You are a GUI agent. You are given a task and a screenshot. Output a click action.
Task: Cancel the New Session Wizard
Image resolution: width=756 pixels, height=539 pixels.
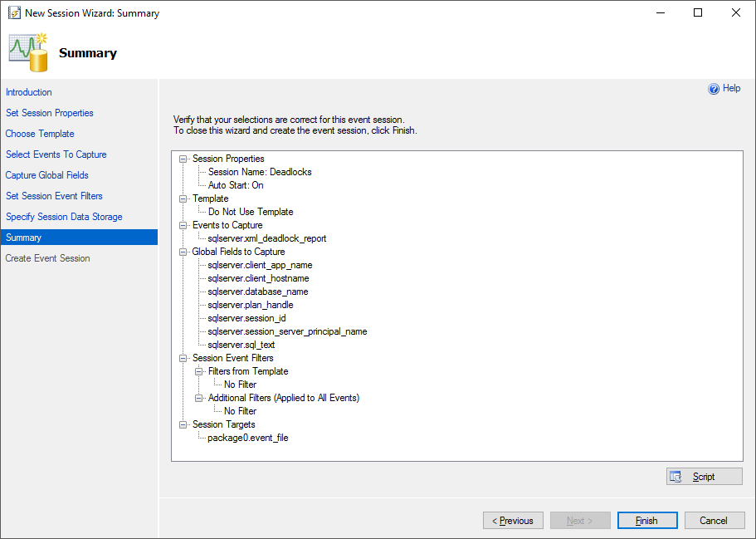coord(714,521)
